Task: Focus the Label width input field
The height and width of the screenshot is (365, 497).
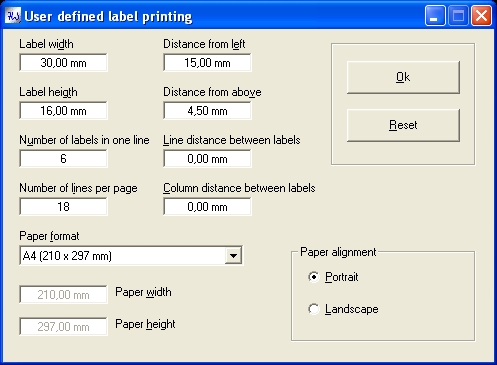Action: pos(63,63)
